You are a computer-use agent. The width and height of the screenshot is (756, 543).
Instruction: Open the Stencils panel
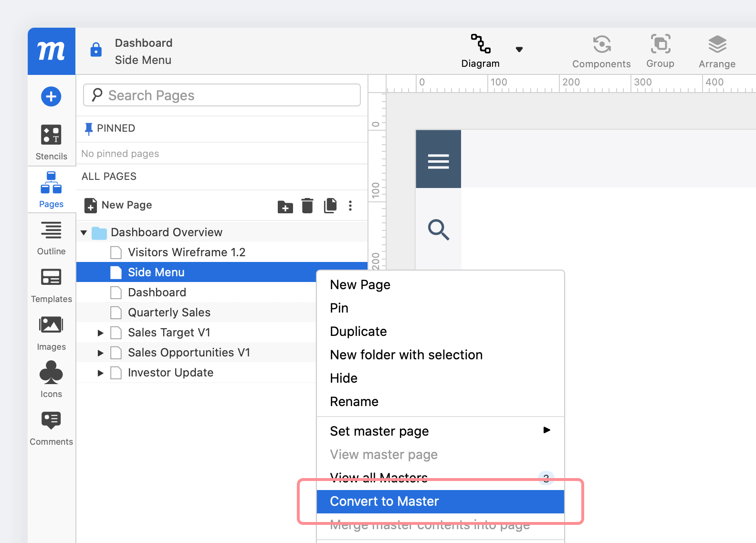pos(51,142)
